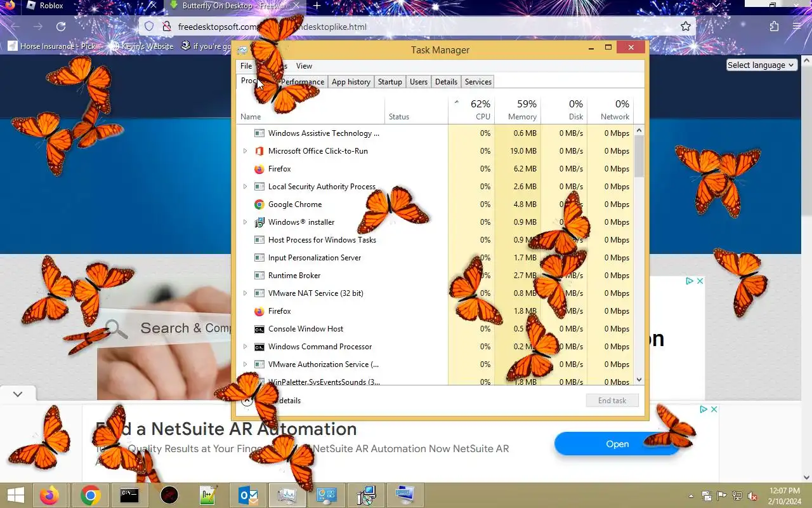This screenshot has width=812, height=508.
Task: Select the Input Personalization Server row
Action: click(436, 258)
